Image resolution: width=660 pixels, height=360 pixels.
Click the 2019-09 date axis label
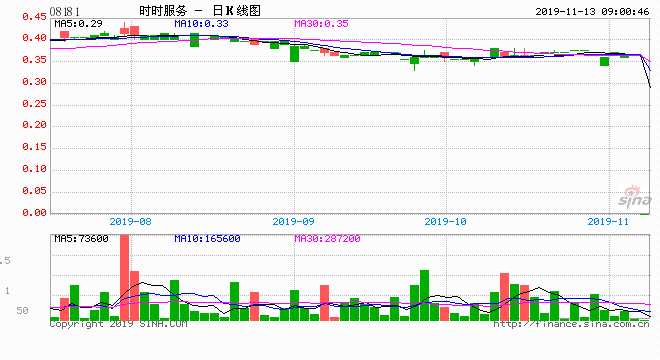293,221
